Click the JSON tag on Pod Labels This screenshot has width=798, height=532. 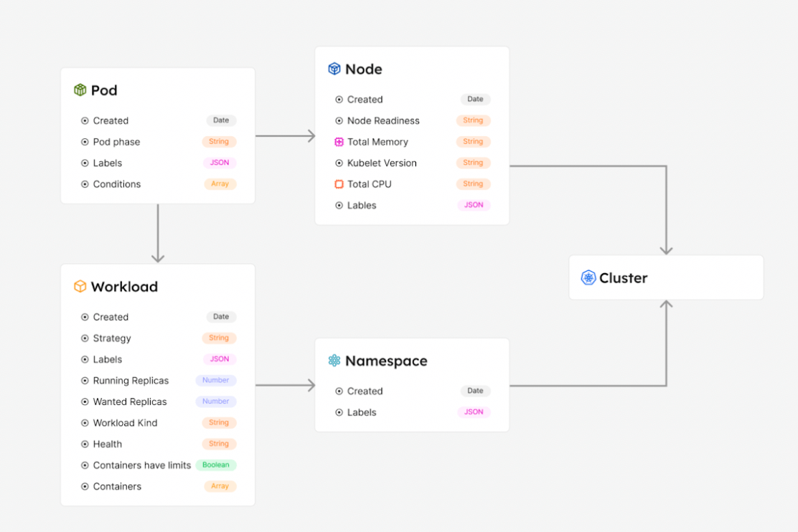220,163
